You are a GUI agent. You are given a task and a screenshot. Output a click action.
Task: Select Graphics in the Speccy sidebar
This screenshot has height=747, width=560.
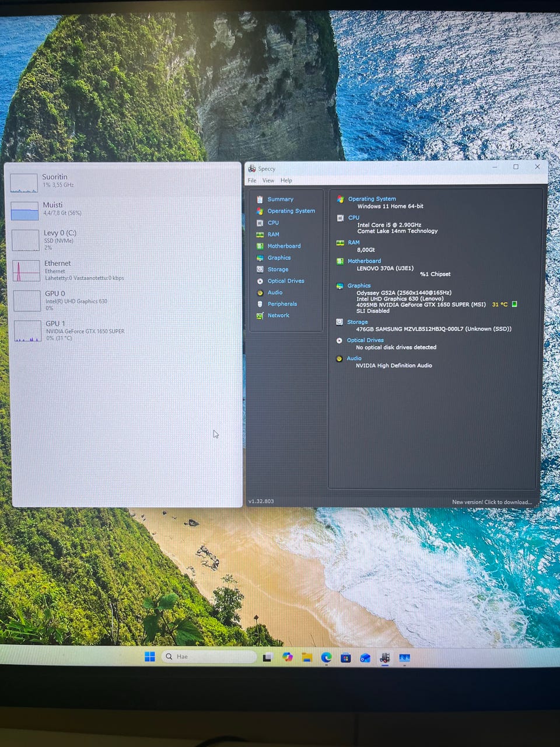click(x=279, y=257)
